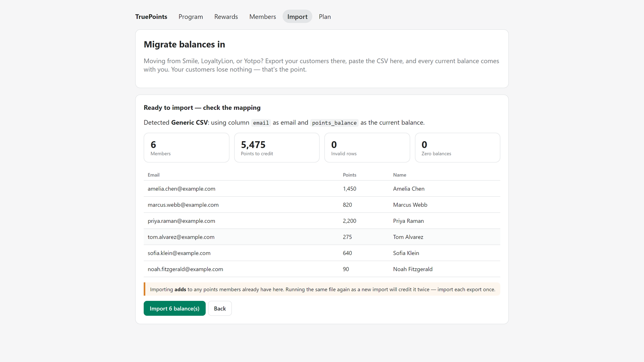The height and width of the screenshot is (362, 644).
Task: Click the name Priya Raman
Action: (x=409, y=221)
